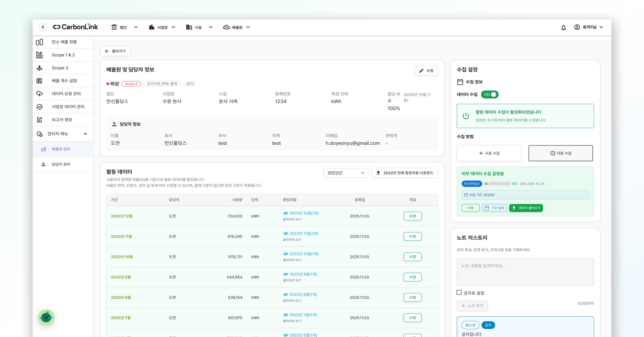This screenshot has width=644, height=337.
Task: Click the 온사이트 PPA-풍력 tag
Action: 162,84
